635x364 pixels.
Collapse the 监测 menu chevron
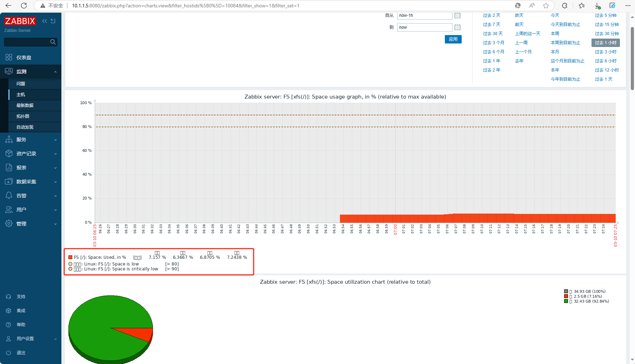point(55,72)
